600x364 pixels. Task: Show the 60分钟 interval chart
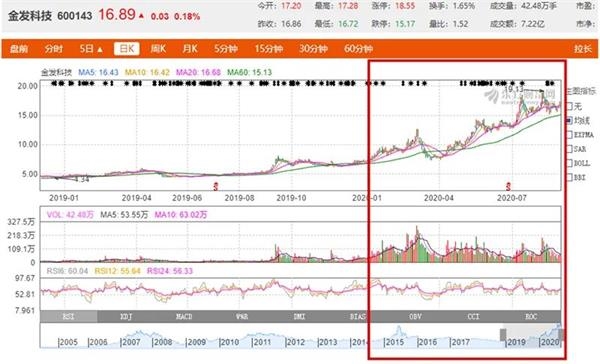pos(358,49)
